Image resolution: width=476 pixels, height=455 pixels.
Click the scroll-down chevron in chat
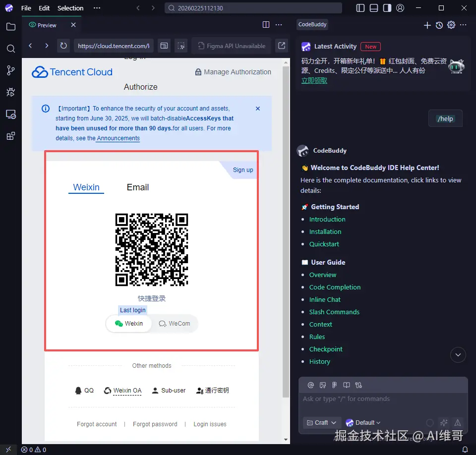pyautogui.click(x=458, y=354)
